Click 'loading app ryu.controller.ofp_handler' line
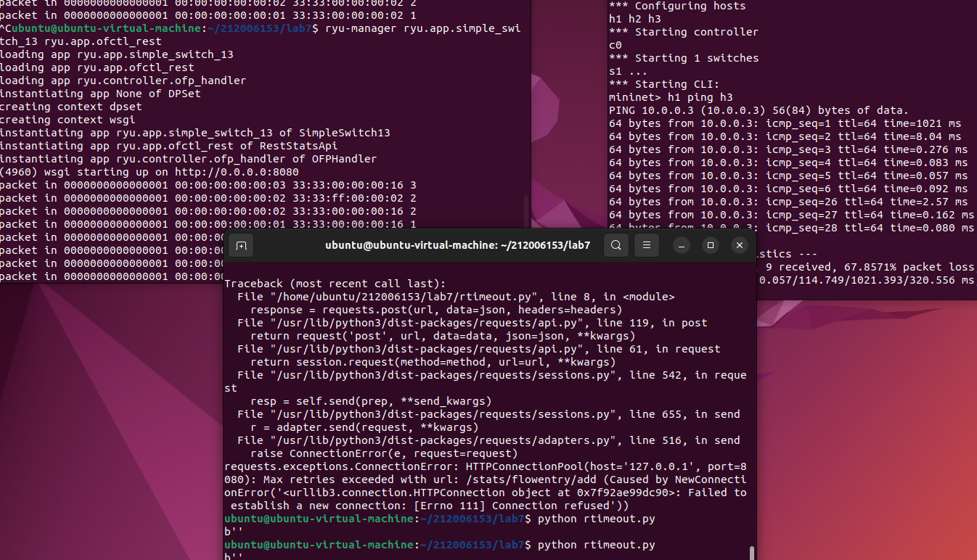Screen dimensions: 977x560 pyautogui.click(x=123, y=81)
